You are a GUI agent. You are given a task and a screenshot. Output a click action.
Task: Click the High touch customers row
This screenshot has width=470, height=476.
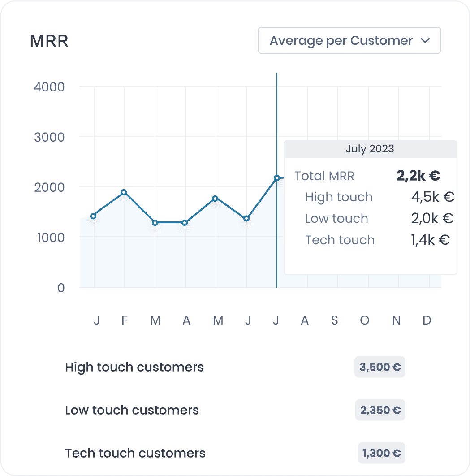click(134, 367)
